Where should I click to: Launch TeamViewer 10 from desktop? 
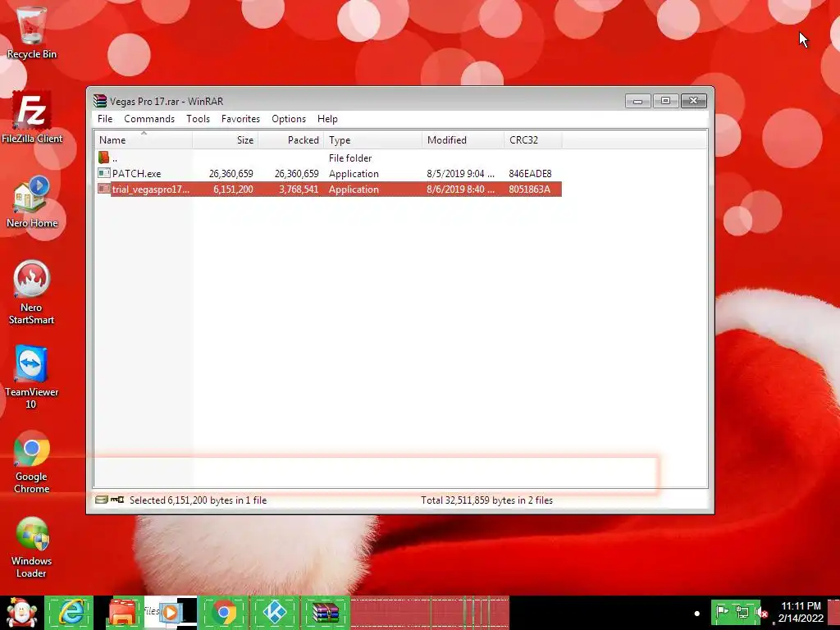tap(31, 377)
